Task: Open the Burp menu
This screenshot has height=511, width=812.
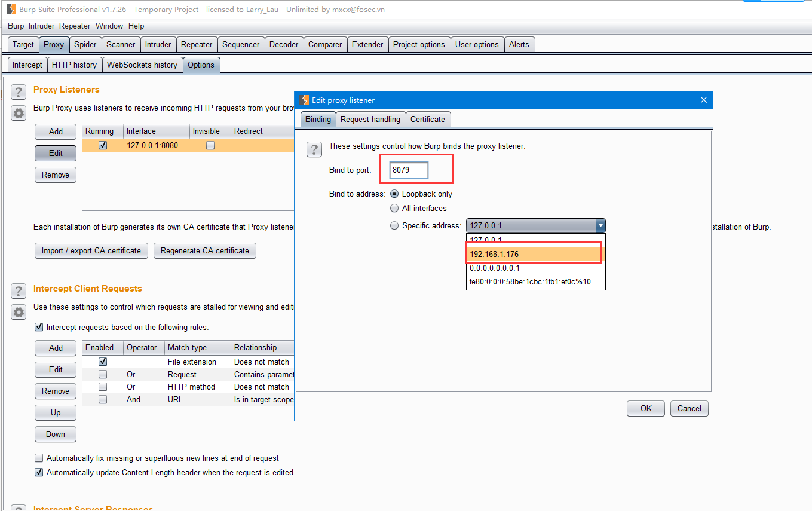Action: [x=16, y=26]
